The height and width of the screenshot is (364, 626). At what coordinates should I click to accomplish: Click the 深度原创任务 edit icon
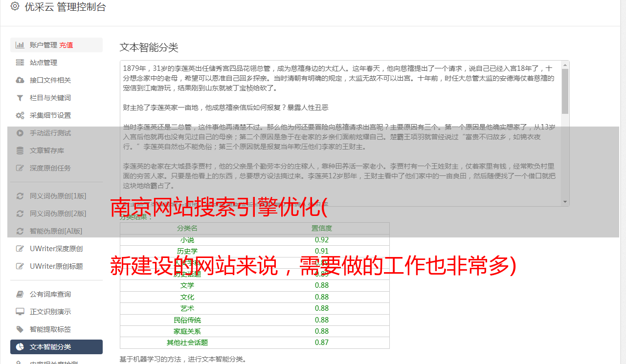pyautogui.click(x=20, y=168)
